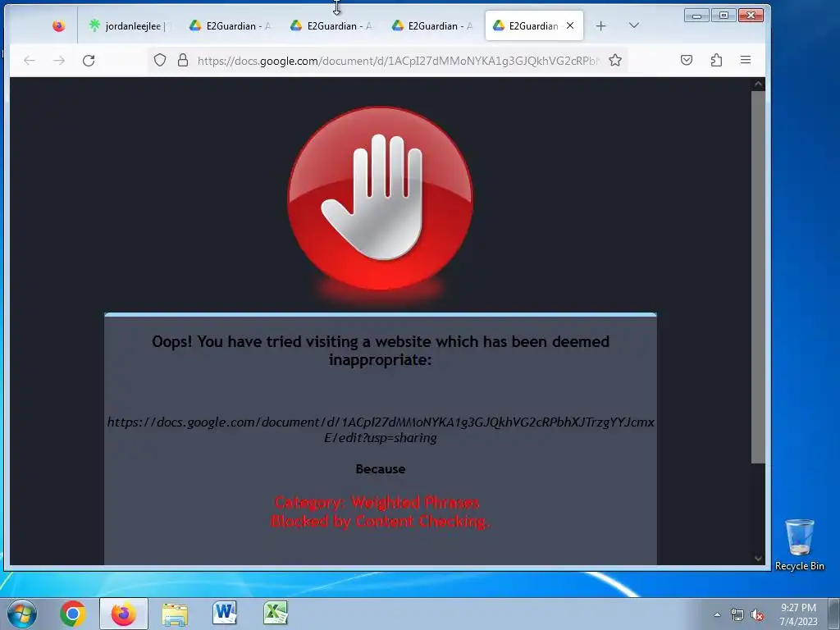Image resolution: width=840 pixels, height=630 pixels.
Task: Open the Firefox extensions panel
Action: (716, 60)
